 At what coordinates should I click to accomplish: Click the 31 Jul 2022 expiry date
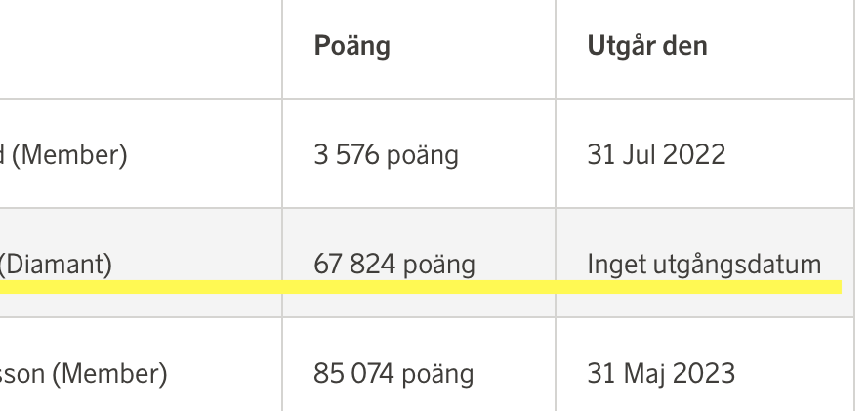[656, 154]
